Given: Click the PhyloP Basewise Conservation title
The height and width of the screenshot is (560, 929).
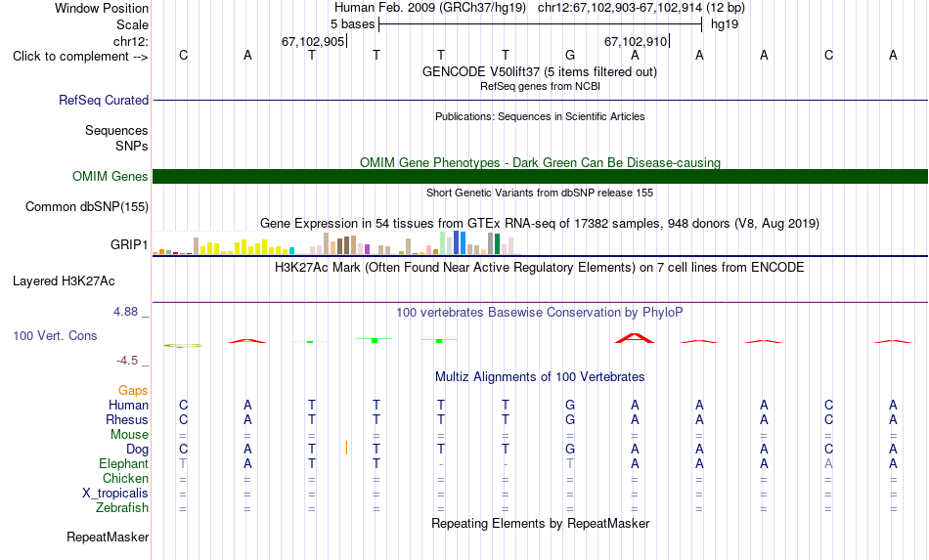Looking at the screenshot, I should [540, 312].
